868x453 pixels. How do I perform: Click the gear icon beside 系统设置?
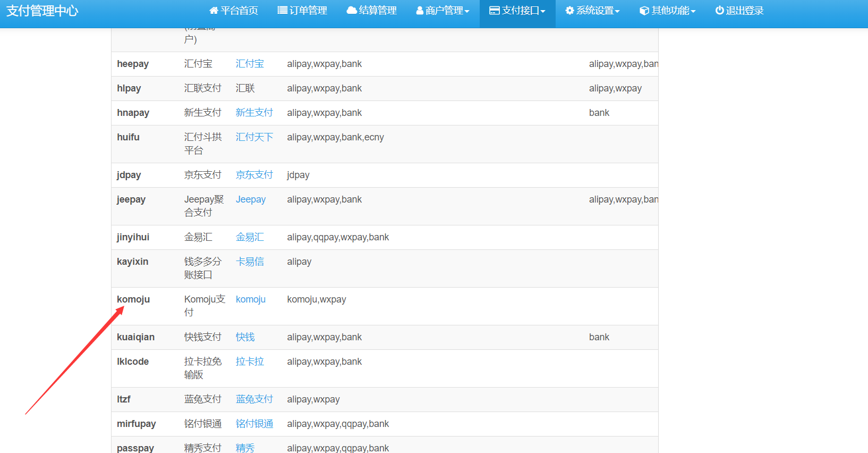(569, 11)
